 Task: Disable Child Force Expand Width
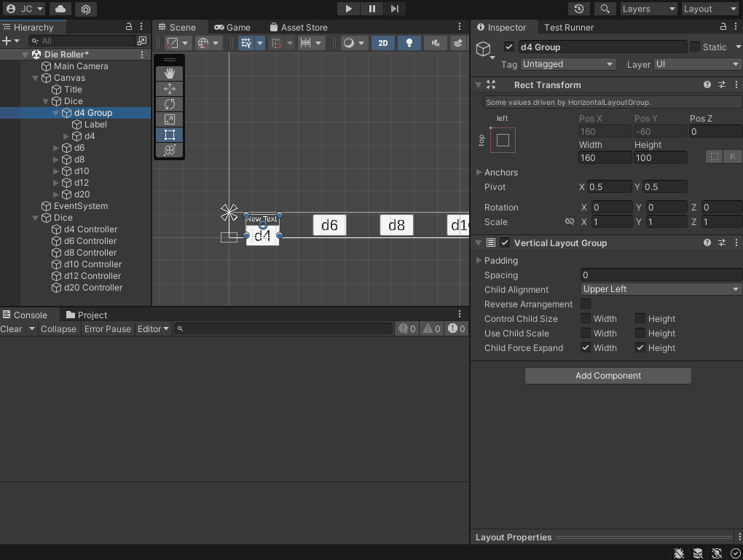(x=586, y=348)
